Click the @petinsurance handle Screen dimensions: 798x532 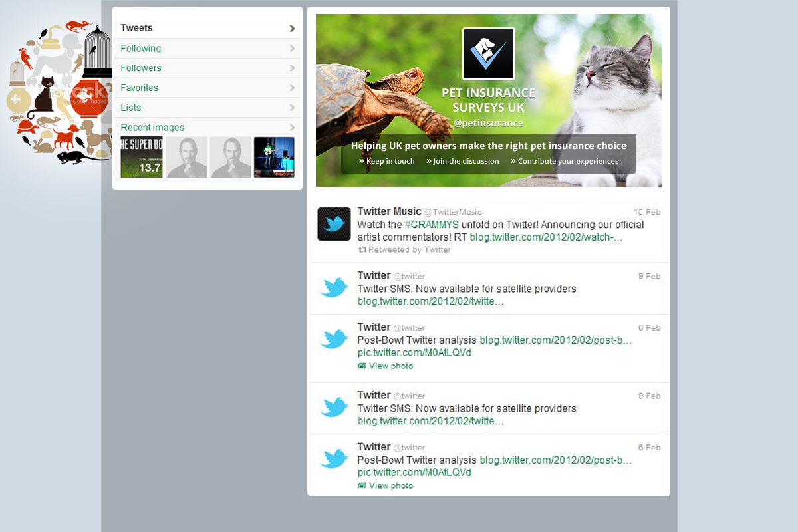[489, 123]
